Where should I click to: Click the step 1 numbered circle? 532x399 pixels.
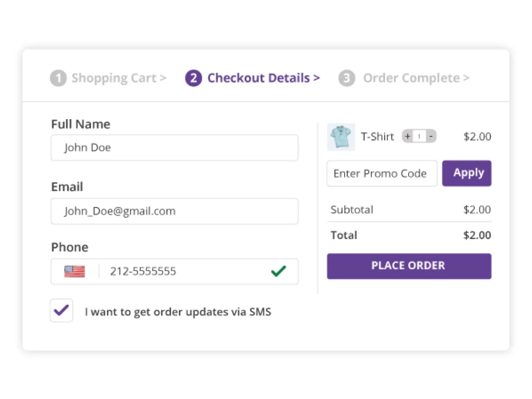tap(58, 78)
